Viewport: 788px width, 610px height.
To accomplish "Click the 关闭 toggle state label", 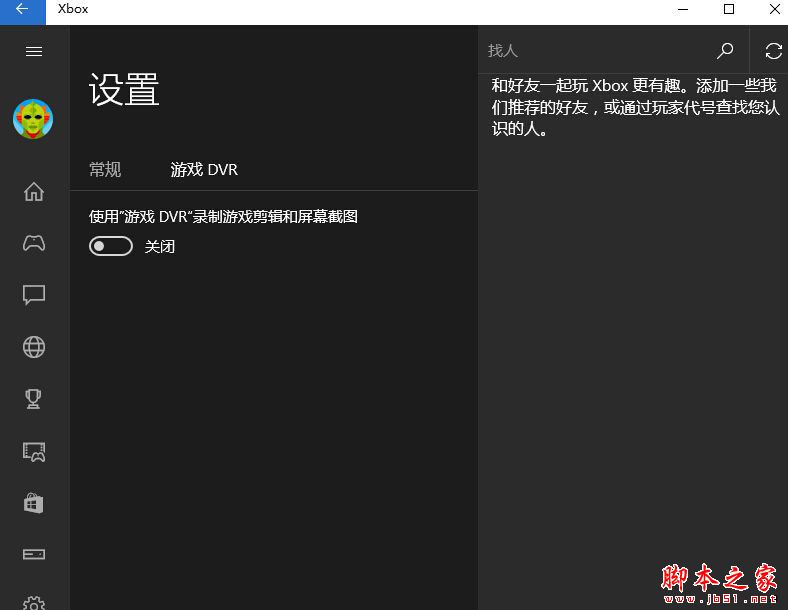I will point(160,247).
